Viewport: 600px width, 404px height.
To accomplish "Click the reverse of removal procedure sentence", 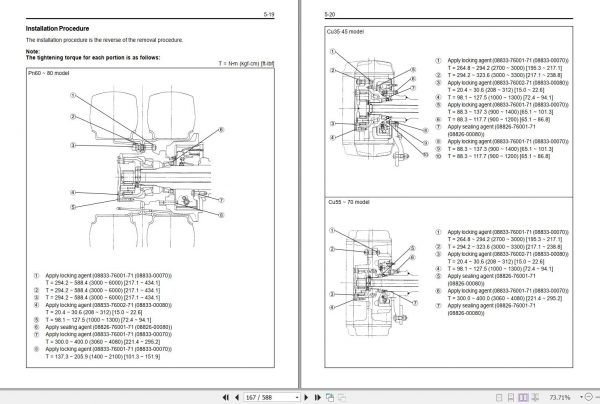I will click(104, 40).
